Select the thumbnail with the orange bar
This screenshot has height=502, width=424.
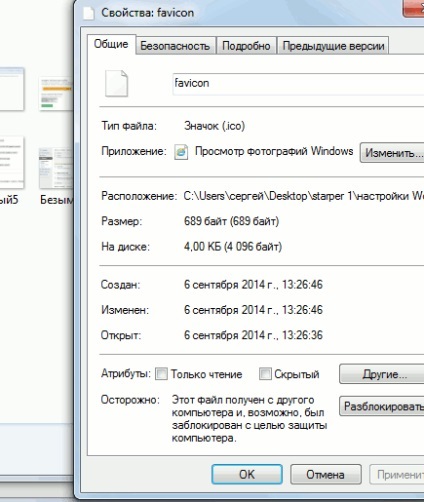click(56, 94)
